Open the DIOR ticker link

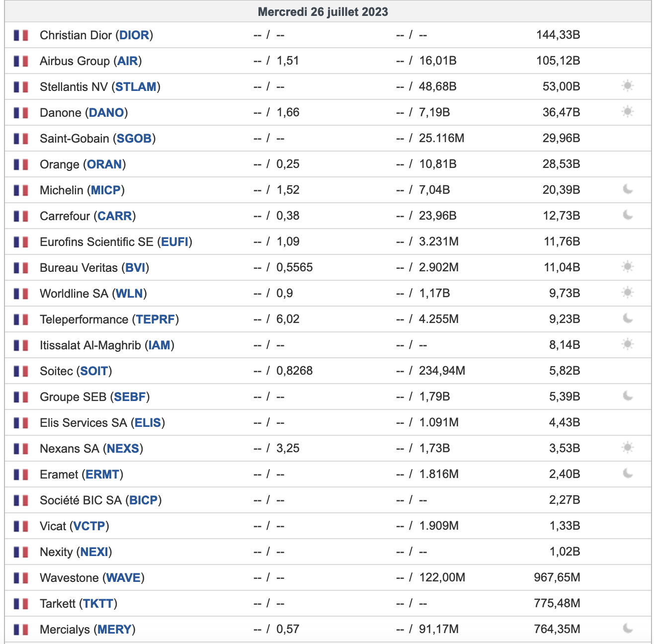coord(134,35)
